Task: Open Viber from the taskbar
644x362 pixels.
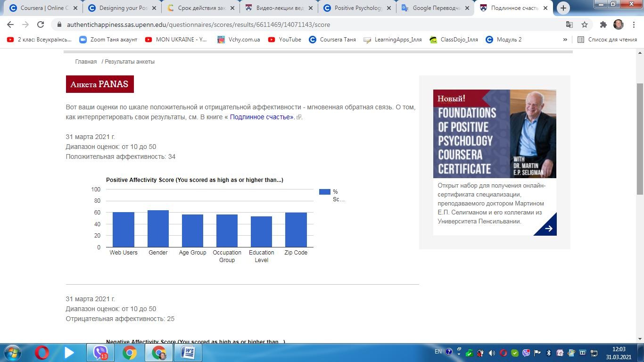Action: coord(100,353)
